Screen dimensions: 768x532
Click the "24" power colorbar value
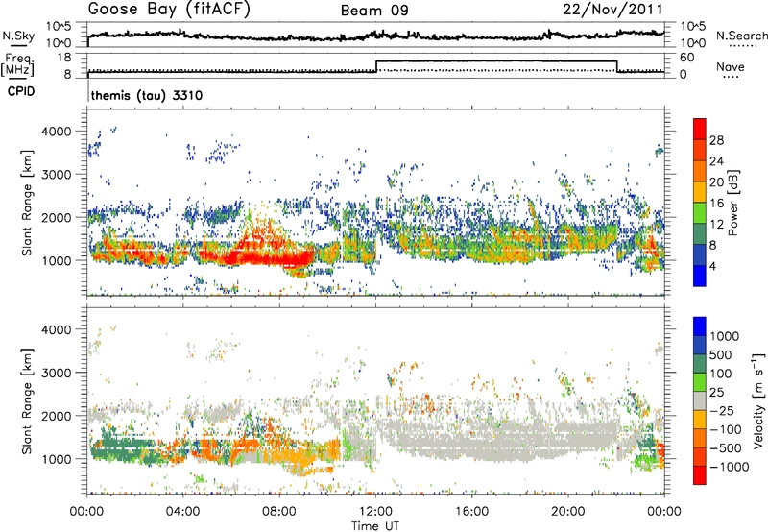[716, 161]
